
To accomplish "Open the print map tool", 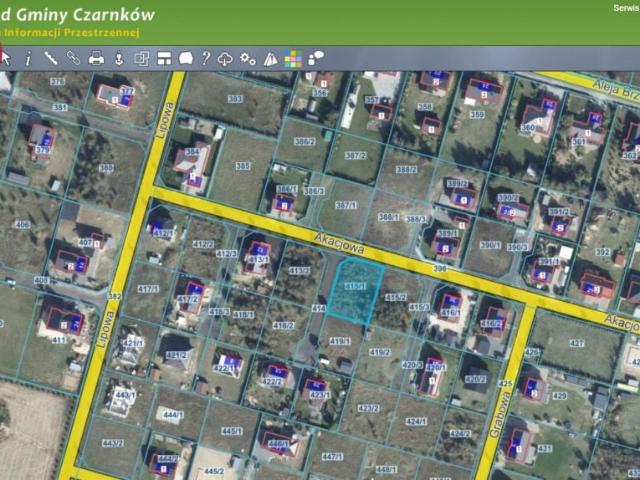I will [x=96, y=58].
